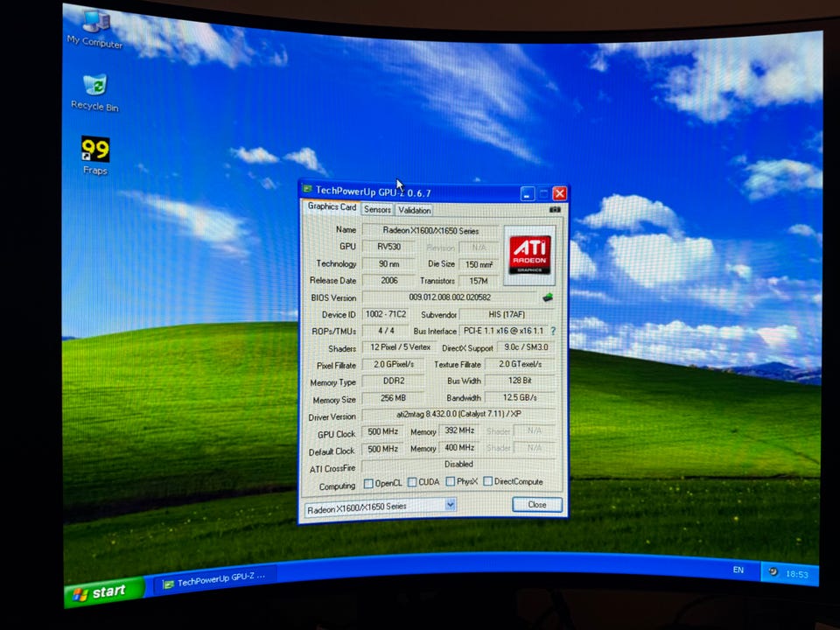Click Device ID field 1002 - 71C2
This screenshot has height=630, width=840.
[x=386, y=314]
